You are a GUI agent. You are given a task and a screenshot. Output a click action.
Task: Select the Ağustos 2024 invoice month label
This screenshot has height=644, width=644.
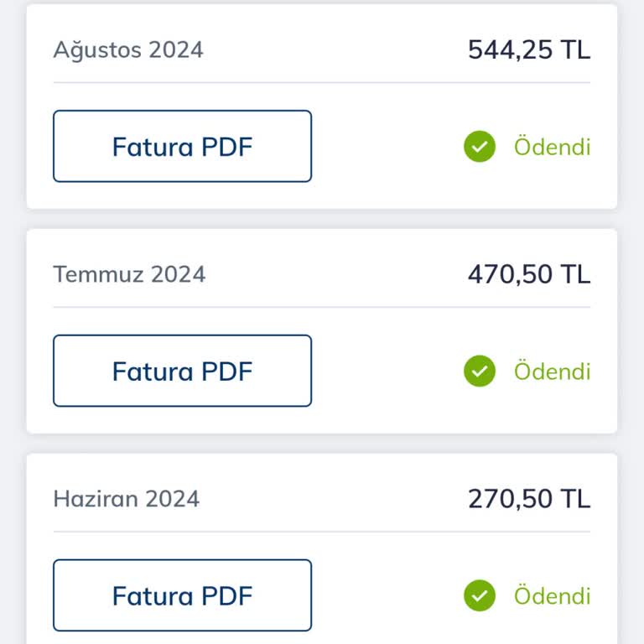[x=128, y=50]
